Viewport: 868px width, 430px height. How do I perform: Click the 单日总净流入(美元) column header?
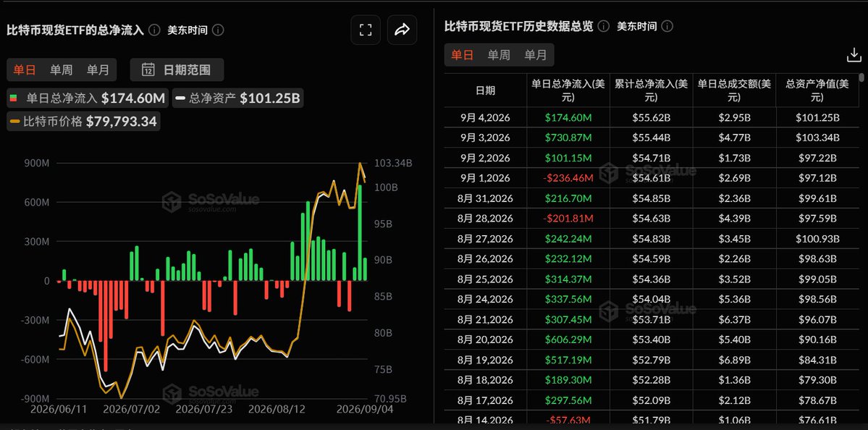(568, 90)
